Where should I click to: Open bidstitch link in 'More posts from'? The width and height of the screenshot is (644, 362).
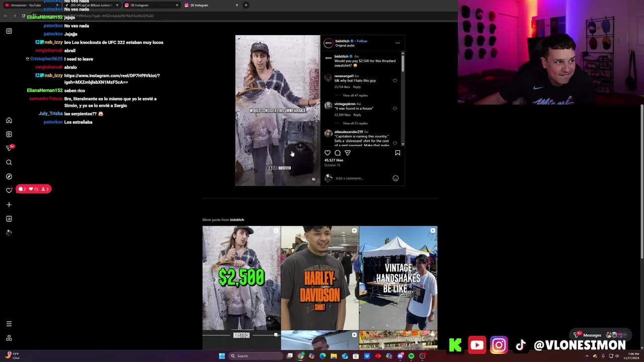pyautogui.click(x=237, y=220)
